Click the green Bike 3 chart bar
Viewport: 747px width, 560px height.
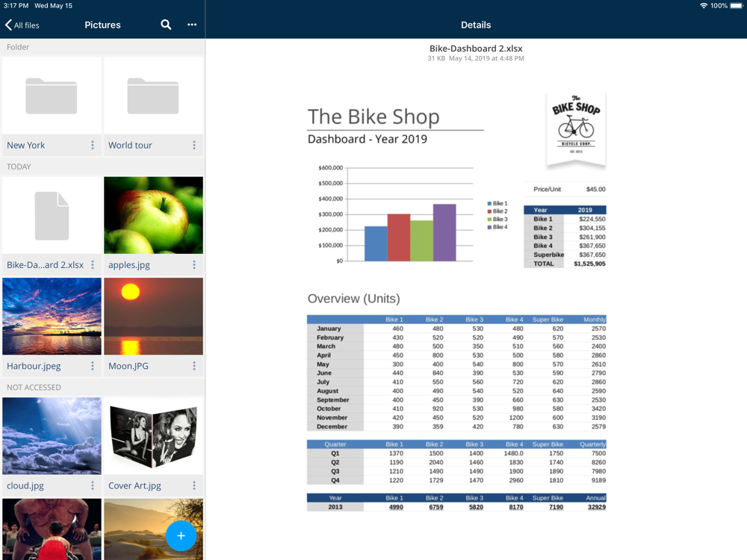tap(421, 241)
